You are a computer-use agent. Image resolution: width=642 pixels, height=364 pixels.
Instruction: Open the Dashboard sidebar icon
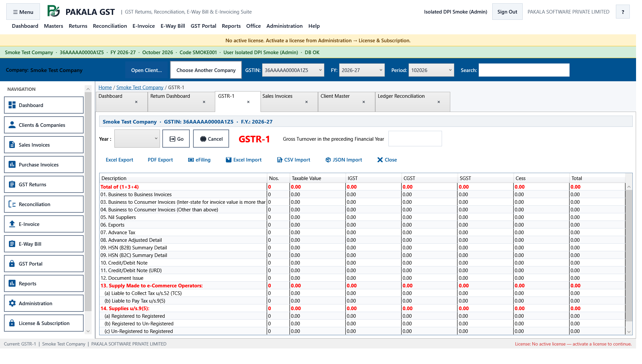coord(12,105)
